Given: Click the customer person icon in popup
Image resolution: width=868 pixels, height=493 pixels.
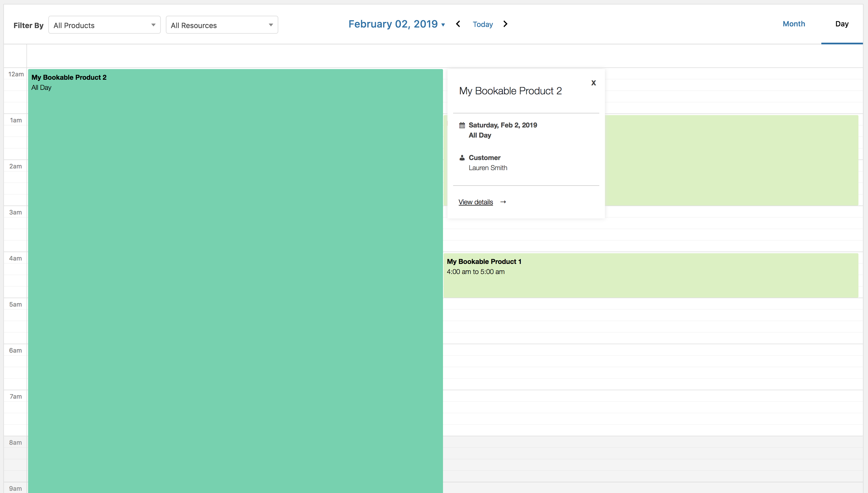Looking at the screenshot, I should (x=462, y=158).
